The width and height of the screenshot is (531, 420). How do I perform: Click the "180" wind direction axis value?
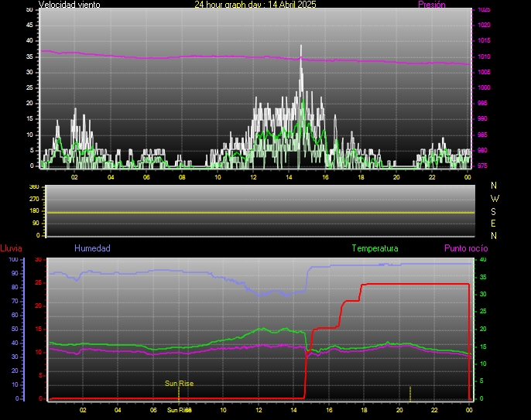tap(34, 211)
